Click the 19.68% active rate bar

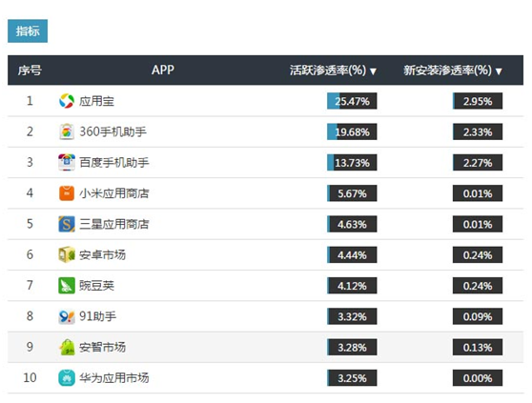[352, 131]
